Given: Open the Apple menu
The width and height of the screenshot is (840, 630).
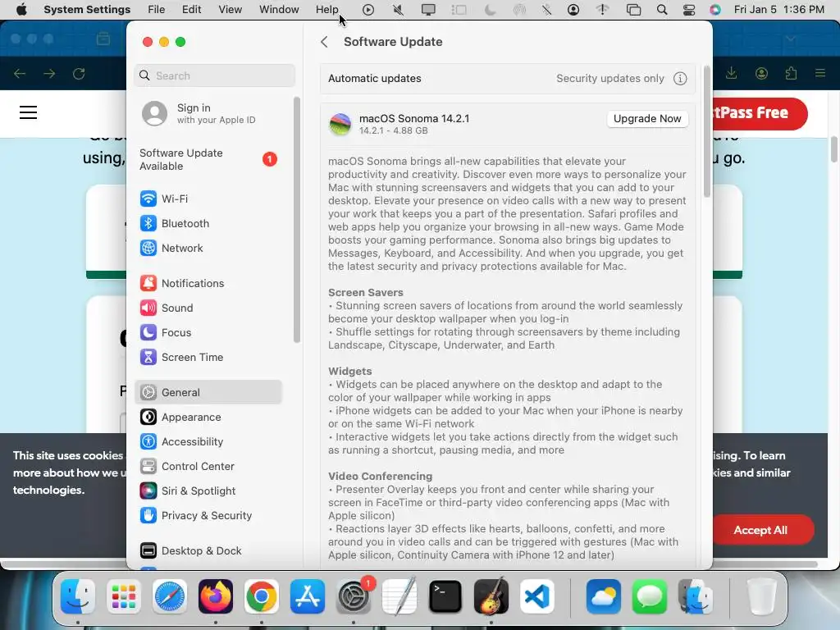Looking at the screenshot, I should (x=21, y=10).
